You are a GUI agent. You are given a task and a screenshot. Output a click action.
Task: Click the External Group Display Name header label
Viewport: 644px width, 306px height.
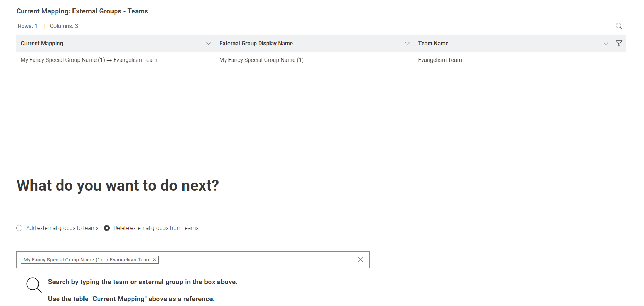256,44
